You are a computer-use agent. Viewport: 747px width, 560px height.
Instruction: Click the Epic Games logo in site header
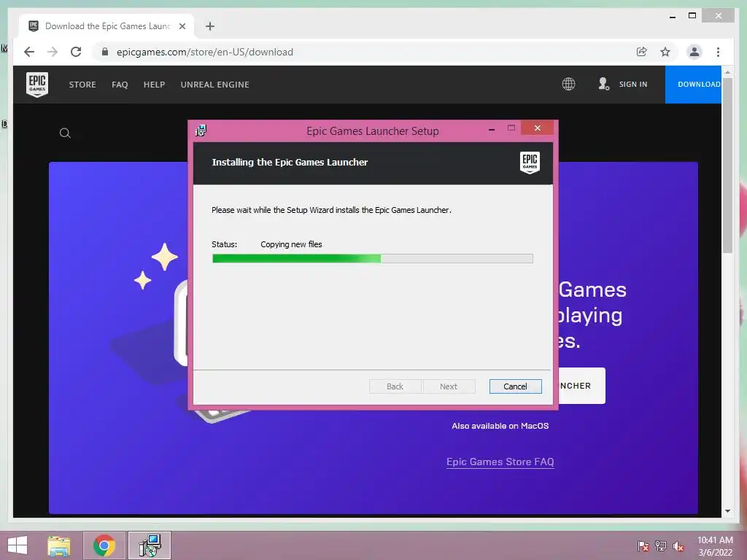(x=37, y=85)
